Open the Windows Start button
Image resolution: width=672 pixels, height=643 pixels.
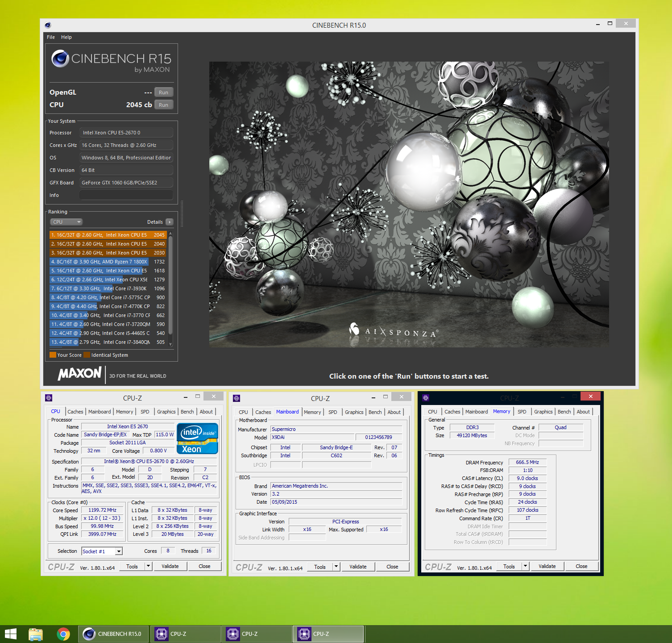pos(11,634)
